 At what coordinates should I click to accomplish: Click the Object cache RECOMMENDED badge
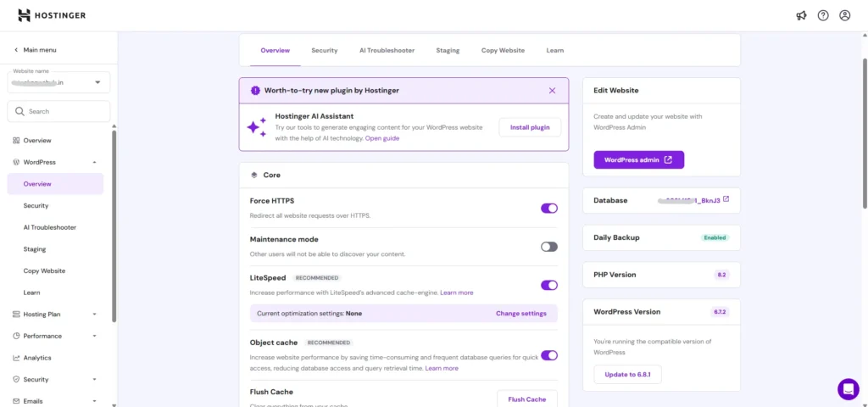click(329, 343)
